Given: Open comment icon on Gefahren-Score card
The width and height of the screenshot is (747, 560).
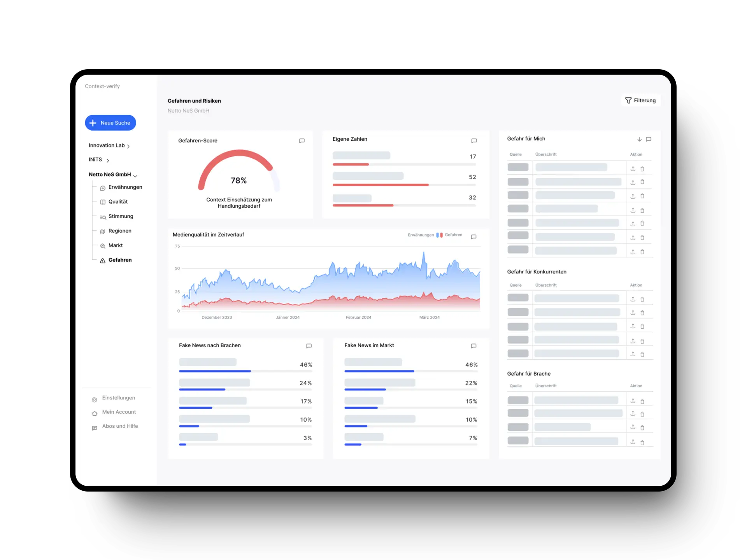Looking at the screenshot, I should (302, 141).
